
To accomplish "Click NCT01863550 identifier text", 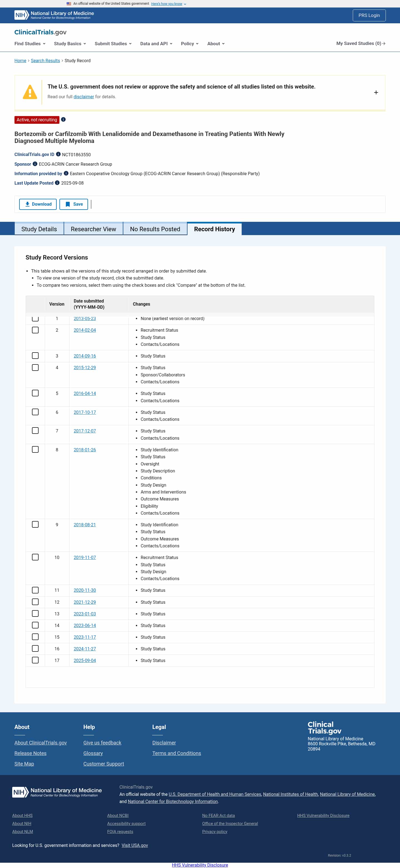I will (x=76, y=155).
